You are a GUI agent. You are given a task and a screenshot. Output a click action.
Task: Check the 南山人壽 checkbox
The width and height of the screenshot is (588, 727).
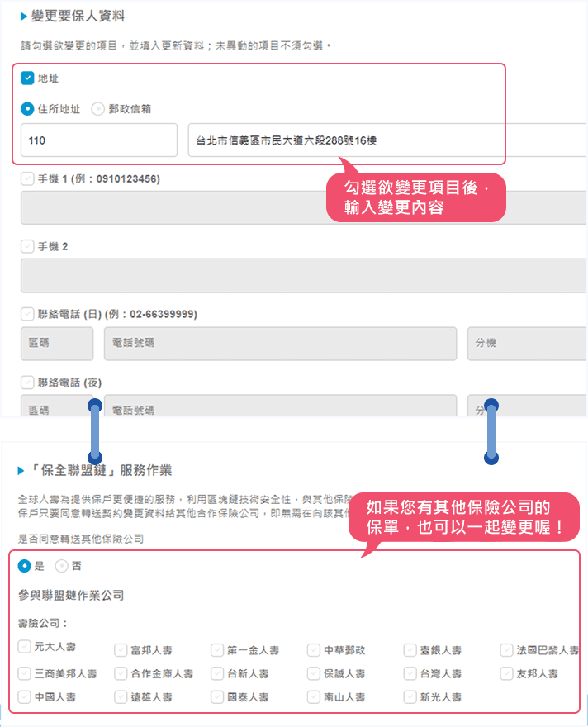pyautogui.click(x=314, y=696)
